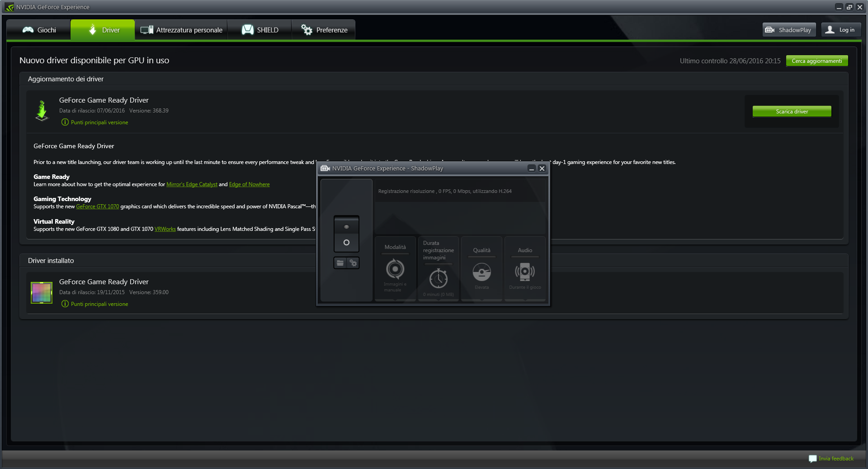This screenshot has height=469, width=868.
Task: Click the Registrazione risoluzione status text
Action: 445,191
